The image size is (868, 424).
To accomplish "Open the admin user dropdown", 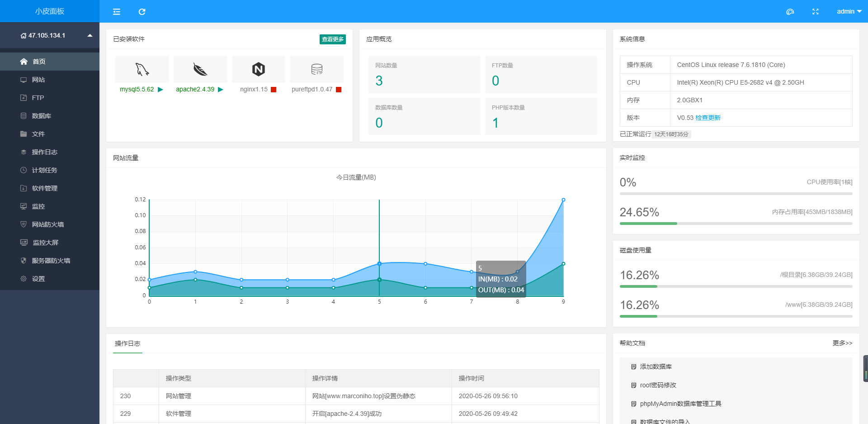I will 849,11.
